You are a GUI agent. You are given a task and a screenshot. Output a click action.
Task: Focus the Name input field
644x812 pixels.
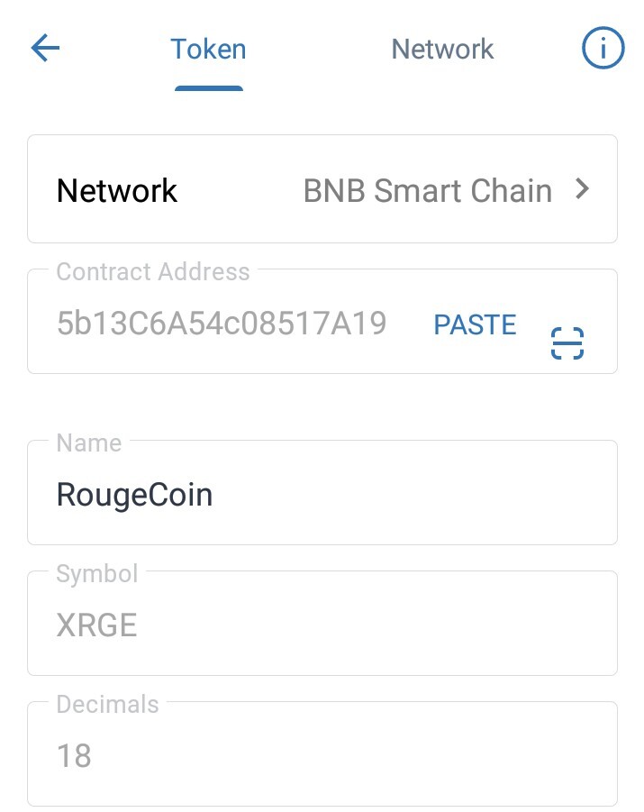click(x=322, y=492)
